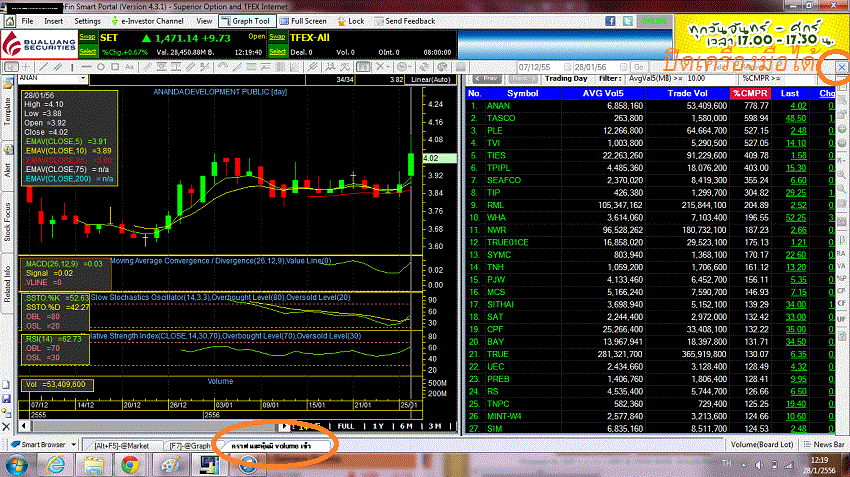Image resolution: width=850 pixels, height=477 pixels.
Task: Open the Twitter link icon
Action: tap(628, 21)
